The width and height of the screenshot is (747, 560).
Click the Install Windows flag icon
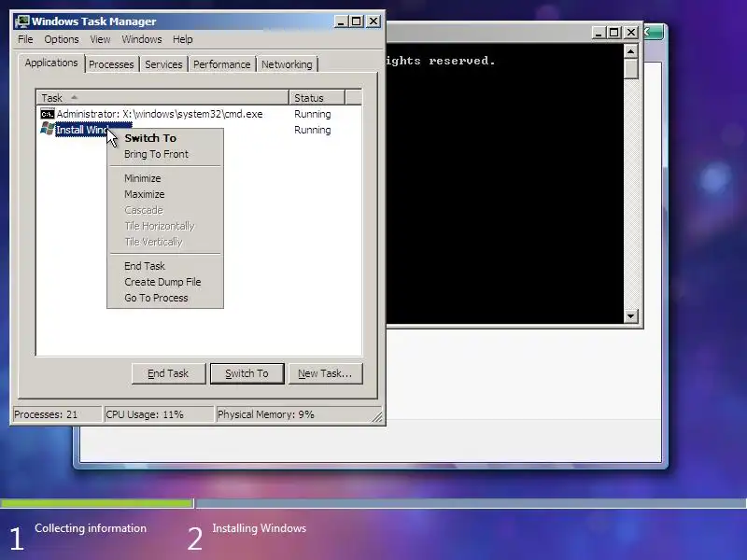pyautogui.click(x=48, y=129)
